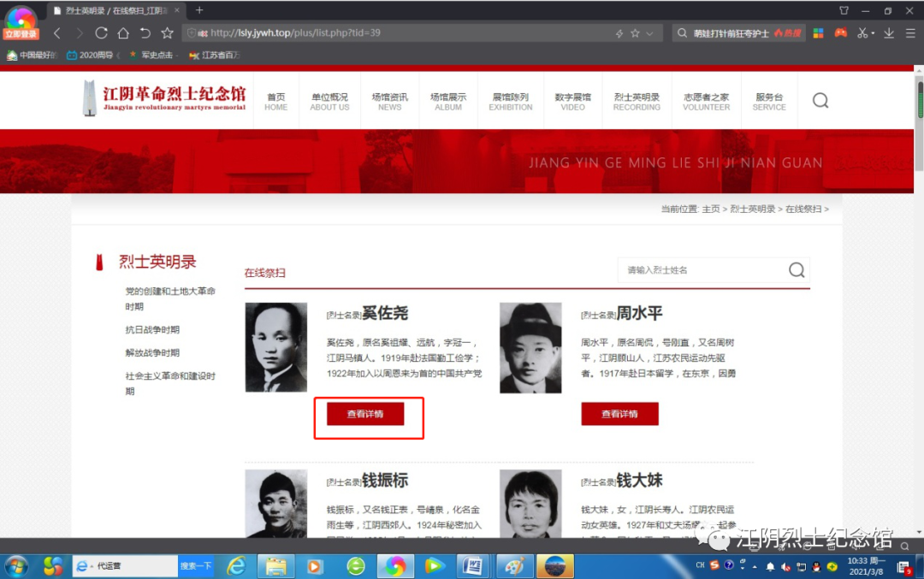Select 抗日战争时期 in left sidebar

152,329
